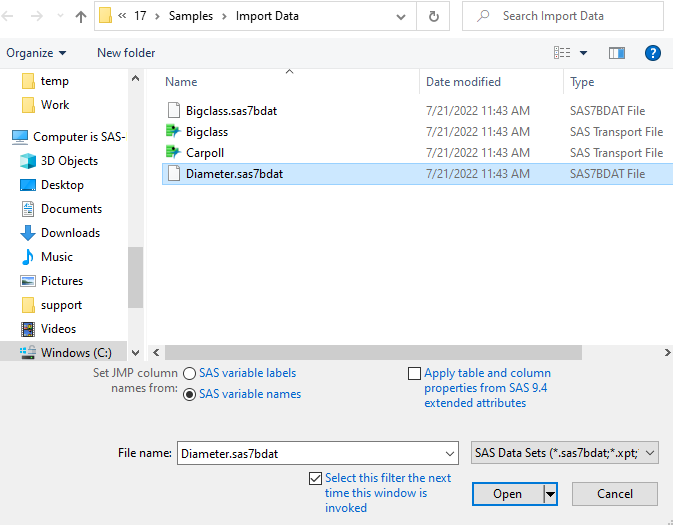
Task: Select Bigclass.sas7bdat file
Action: (231, 111)
